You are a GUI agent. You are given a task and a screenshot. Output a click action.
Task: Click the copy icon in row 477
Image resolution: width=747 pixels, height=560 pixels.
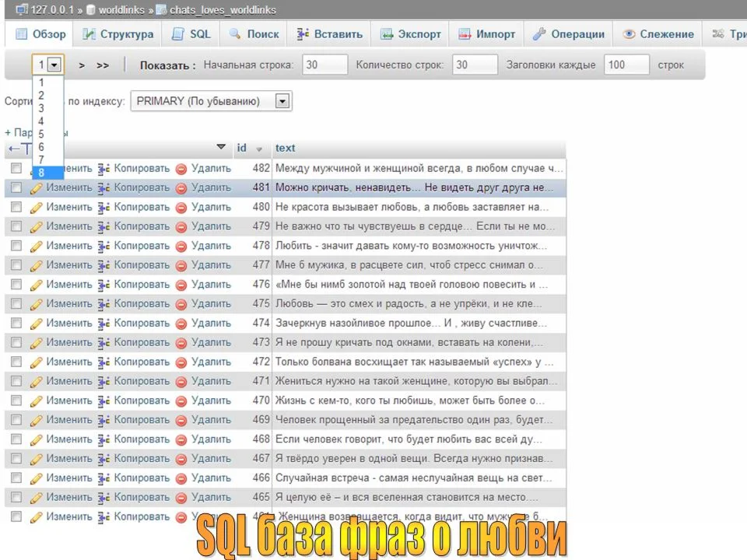point(103,265)
